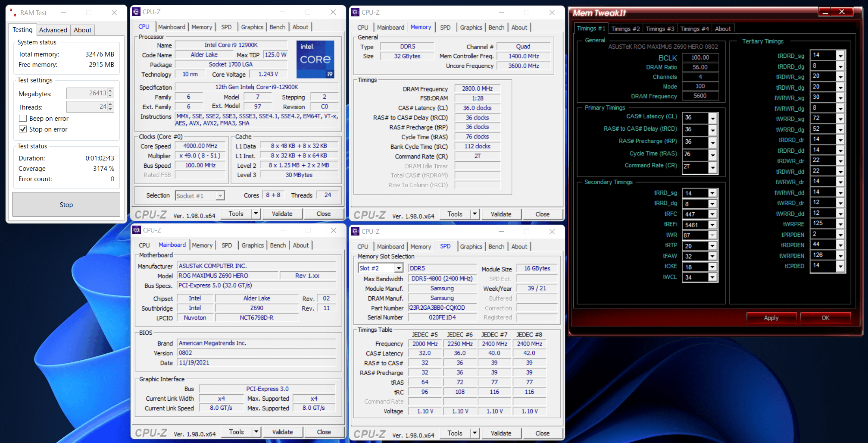Uncheck the Stop on error checkbox
This screenshot has width=868, height=443.
click(23, 129)
